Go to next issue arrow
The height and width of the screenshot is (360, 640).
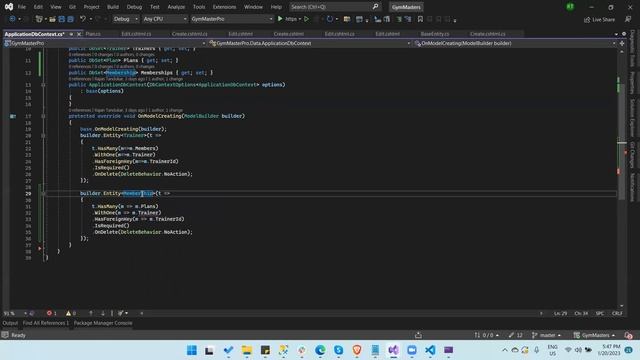tap(102, 313)
